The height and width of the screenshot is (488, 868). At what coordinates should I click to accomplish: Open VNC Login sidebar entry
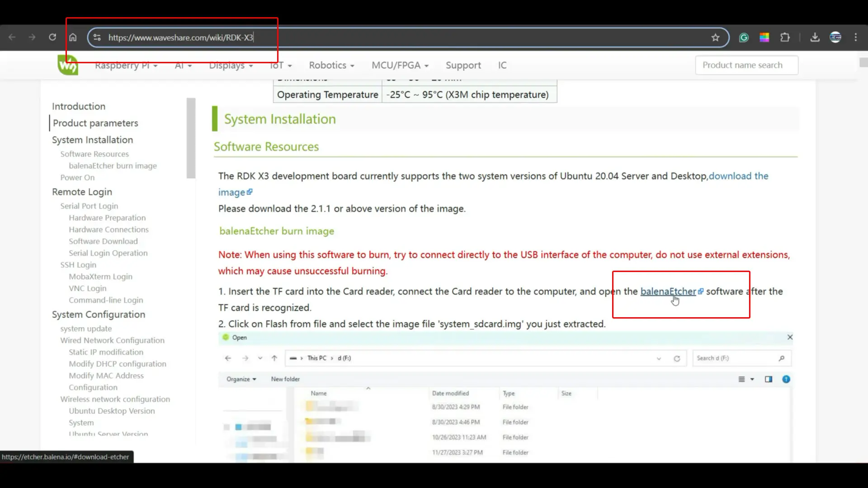[88, 288]
